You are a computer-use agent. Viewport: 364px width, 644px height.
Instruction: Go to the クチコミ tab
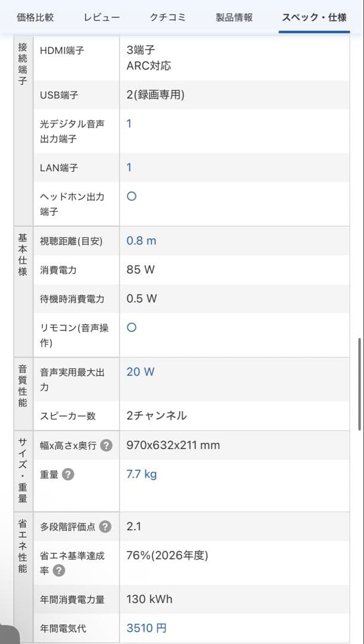point(167,17)
